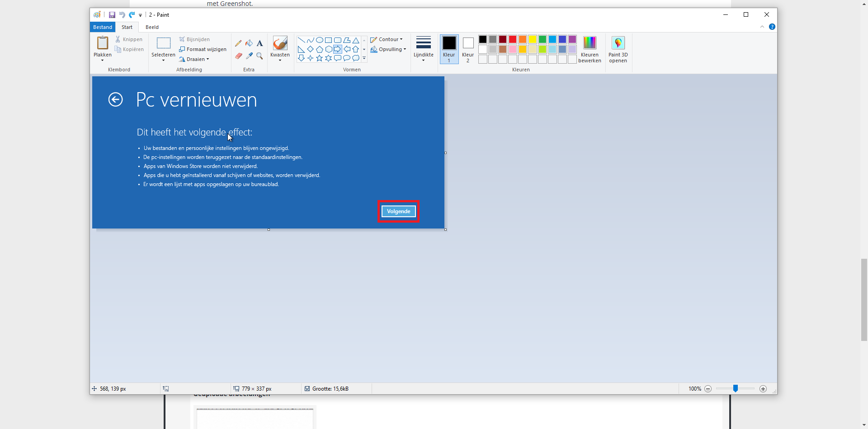Select the Text tool
This screenshot has width=868, height=429.
259,43
